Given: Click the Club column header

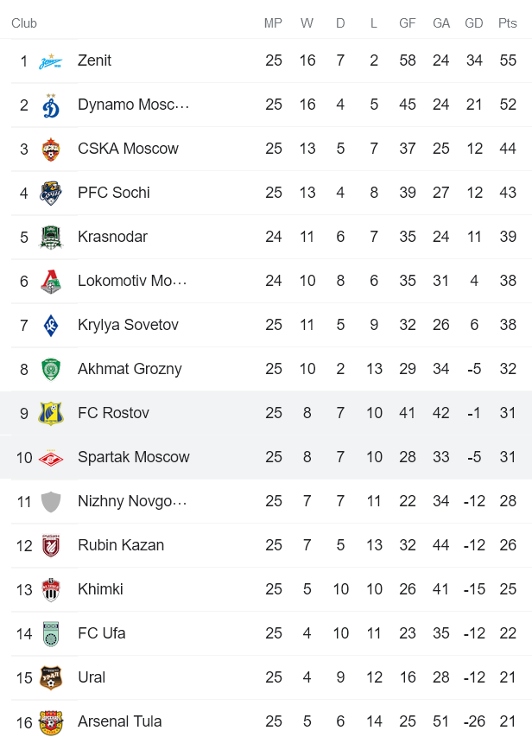Looking at the screenshot, I should [x=24, y=23].
